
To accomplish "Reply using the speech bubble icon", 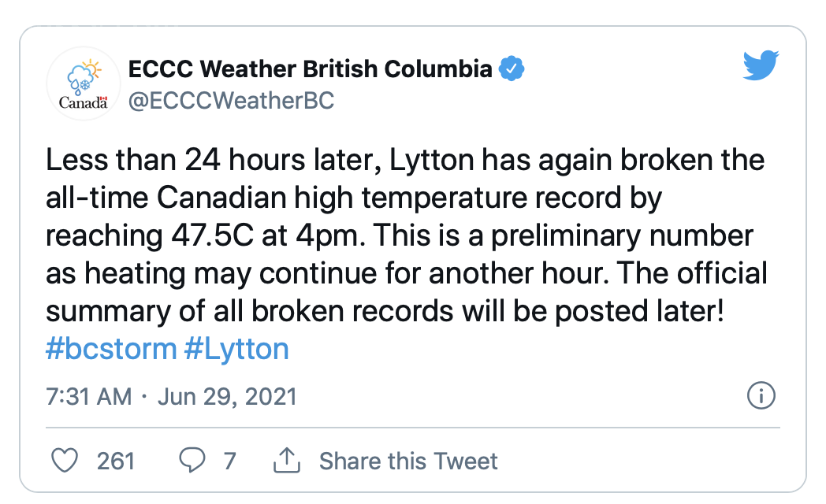I will [x=192, y=461].
